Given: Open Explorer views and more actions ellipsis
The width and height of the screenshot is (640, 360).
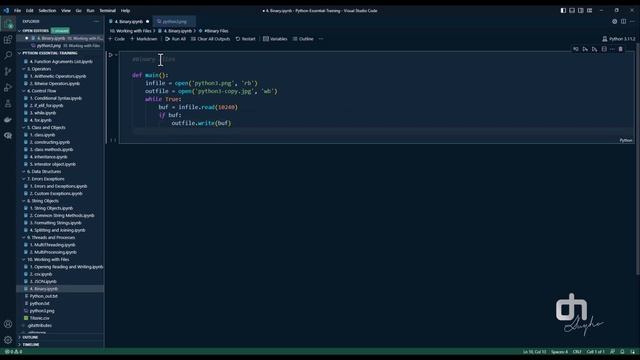Looking at the screenshot, I should [x=96, y=21].
